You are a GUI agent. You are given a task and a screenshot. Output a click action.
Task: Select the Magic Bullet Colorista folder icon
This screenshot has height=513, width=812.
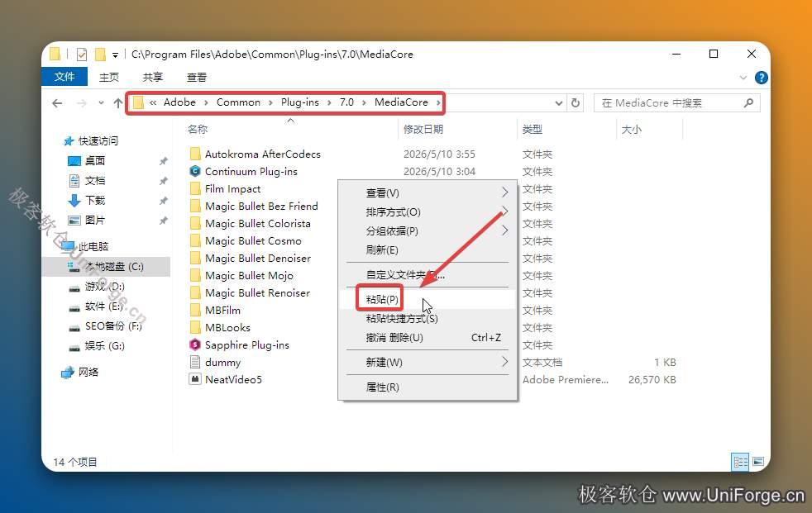[195, 223]
